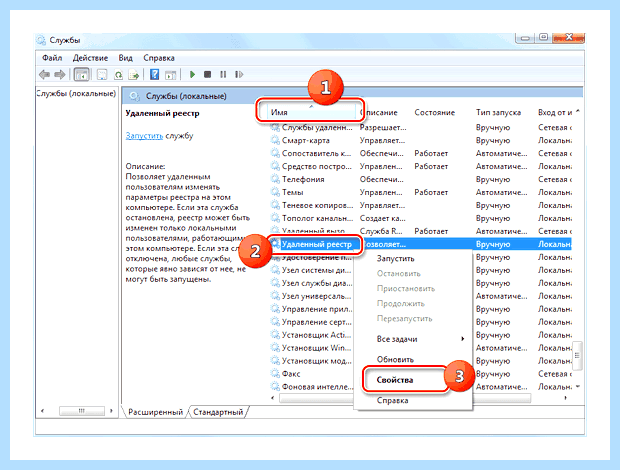Open the Help toolbar icon
This screenshot has height=470, width=620.
[x=155, y=74]
